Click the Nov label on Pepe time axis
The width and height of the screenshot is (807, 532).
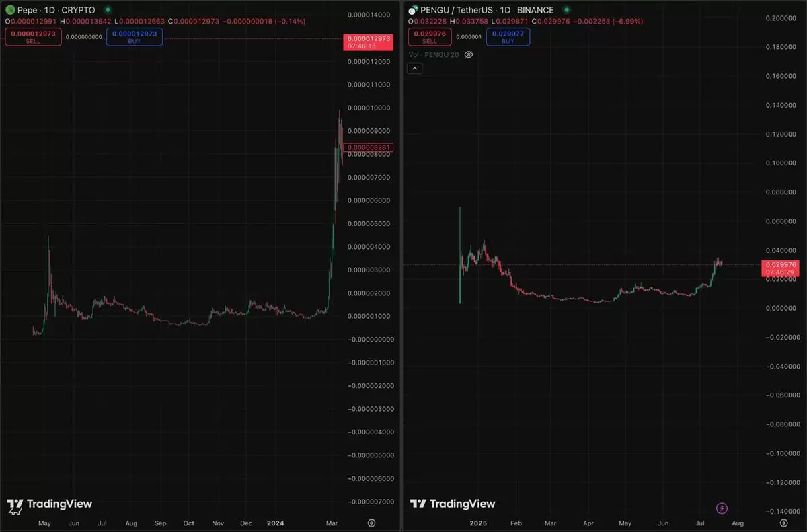click(218, 523)
